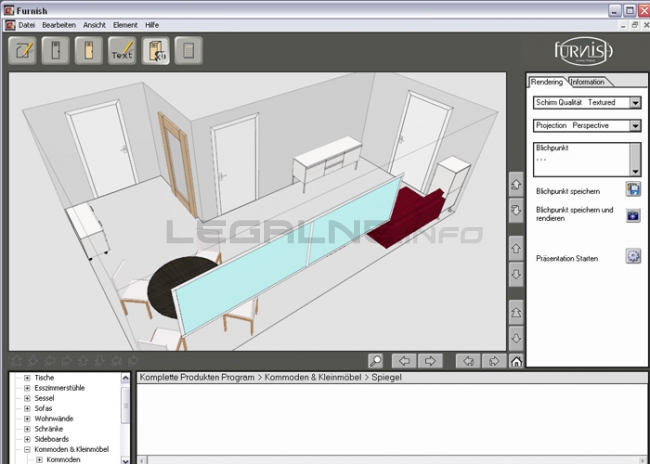Open the Bearbeiten menu
The width and height of the screenshot is (650, 464).
(59, 25)
